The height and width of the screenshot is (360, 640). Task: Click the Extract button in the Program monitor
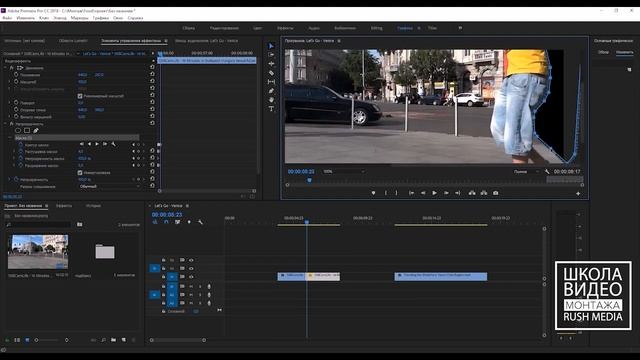point(484,193)
